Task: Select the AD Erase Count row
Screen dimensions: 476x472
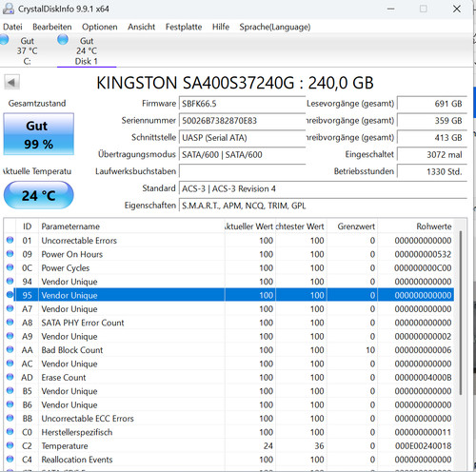Action: click(x=229, y=378)
